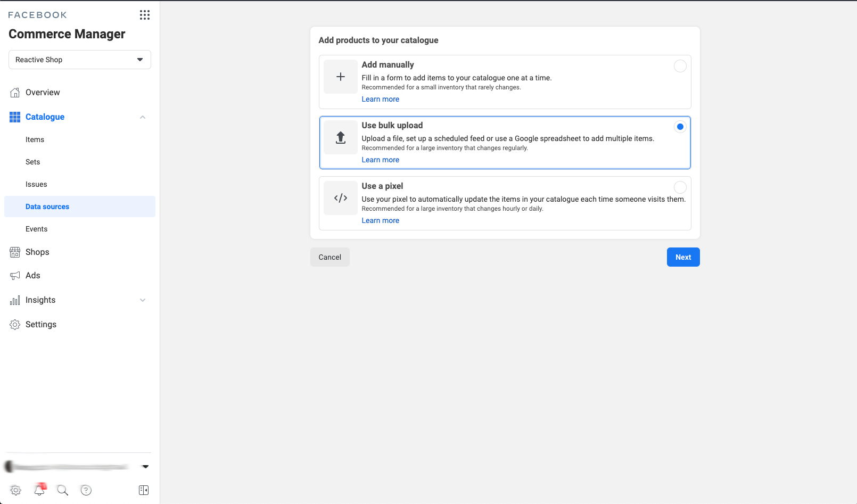Expand the Insights section chevron

tap(143, 300)
